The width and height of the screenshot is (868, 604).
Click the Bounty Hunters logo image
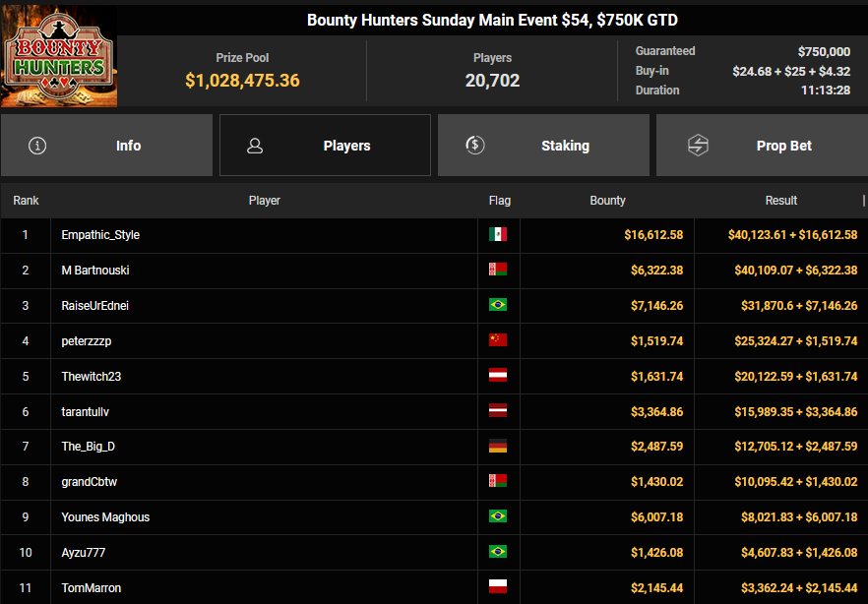click(59, 59)
